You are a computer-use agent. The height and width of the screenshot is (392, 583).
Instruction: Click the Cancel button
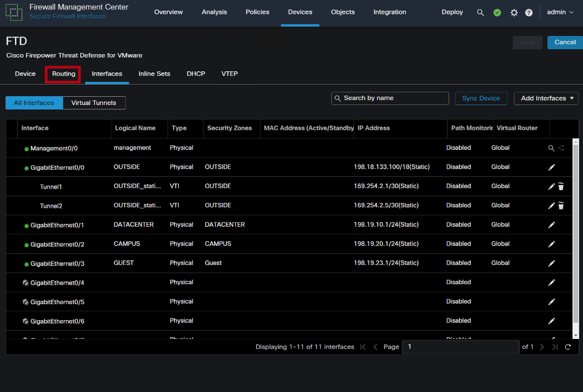(565, 43)
